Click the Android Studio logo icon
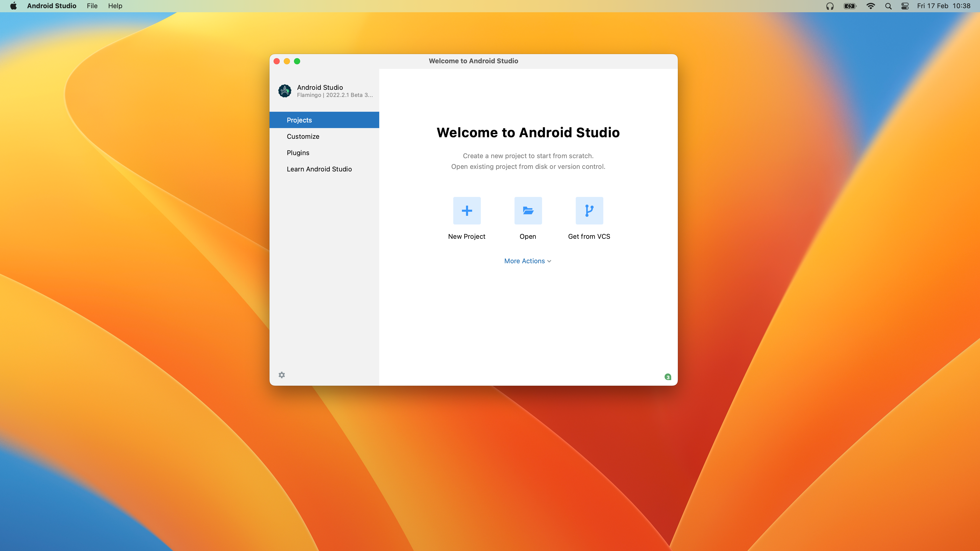 [x=285, y=91]
